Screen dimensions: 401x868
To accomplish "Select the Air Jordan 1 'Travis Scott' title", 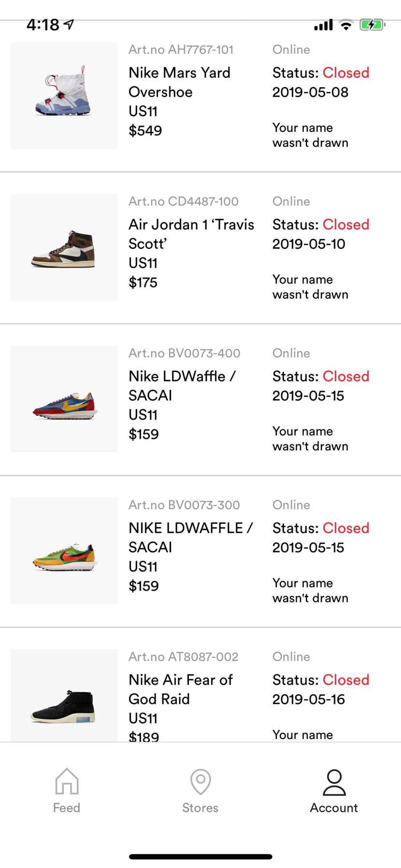I will tap(191, 234).
